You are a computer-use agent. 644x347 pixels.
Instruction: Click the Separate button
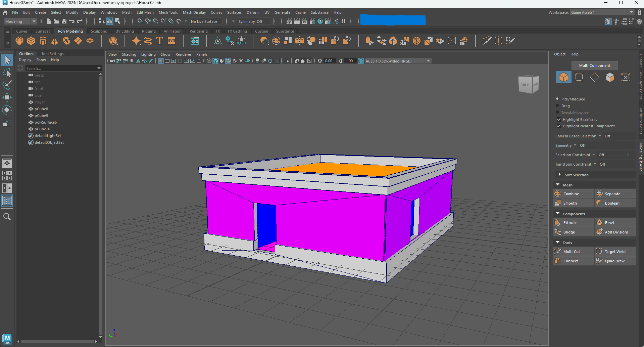point(615,194)
